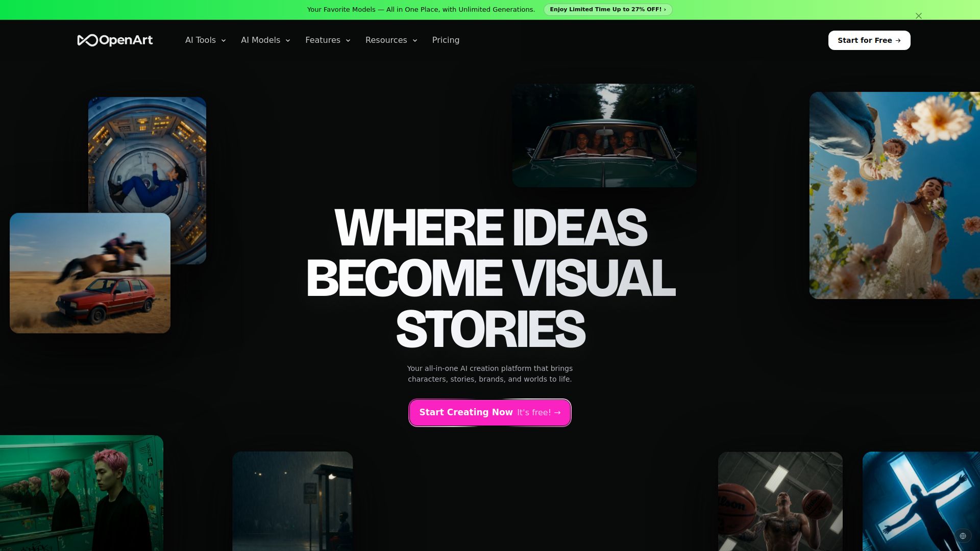Image resolution: width=980 pixels, height=551 pixels.
Task: Open the basketball player thumbnail
Action: (x=780, y=501)
